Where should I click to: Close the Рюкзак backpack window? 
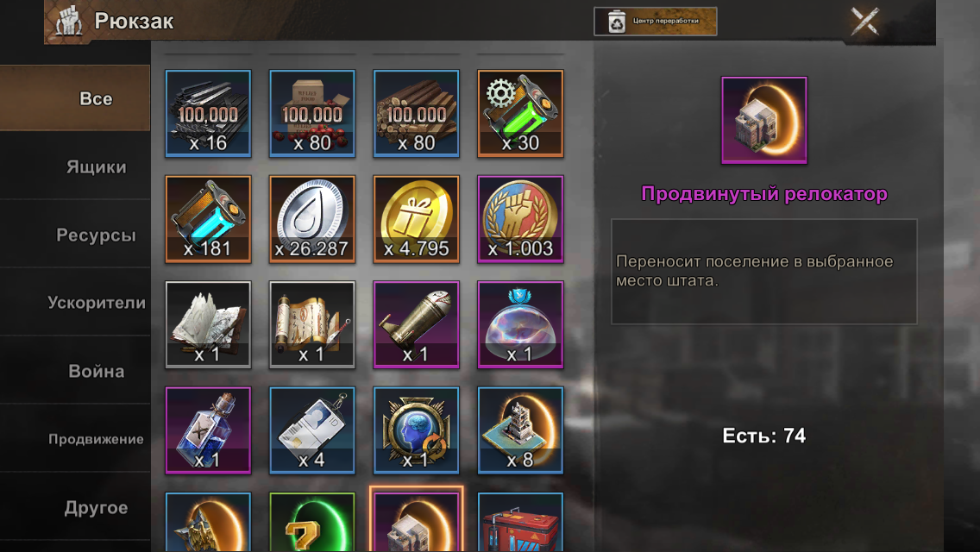point(865,22)
